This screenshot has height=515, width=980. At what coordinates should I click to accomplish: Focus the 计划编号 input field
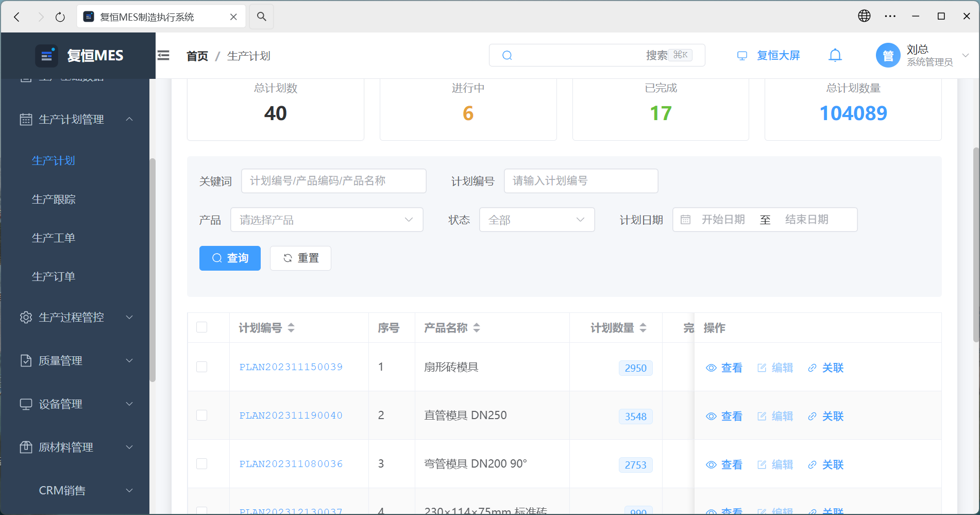click(581, 181)
